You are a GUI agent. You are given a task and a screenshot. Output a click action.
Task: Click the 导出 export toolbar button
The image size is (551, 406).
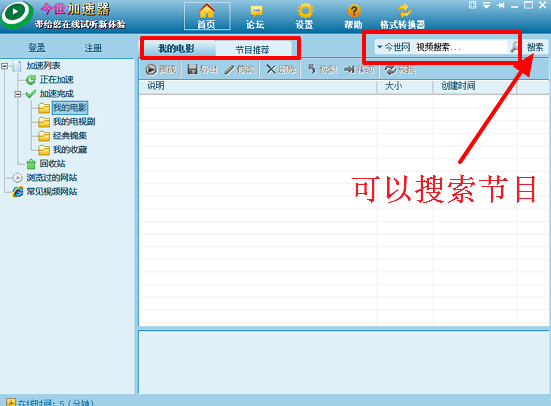pos(202,69)
